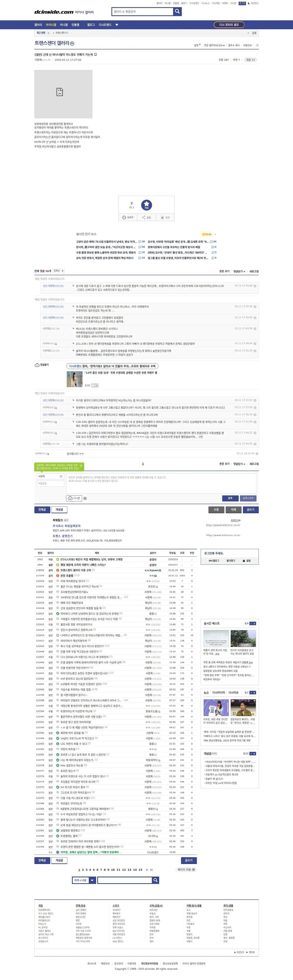The width and height of the screenshot is (293, 980).
Task: Click the question mark help icon beside 디시콘
Action: click(x=85, y=498)
